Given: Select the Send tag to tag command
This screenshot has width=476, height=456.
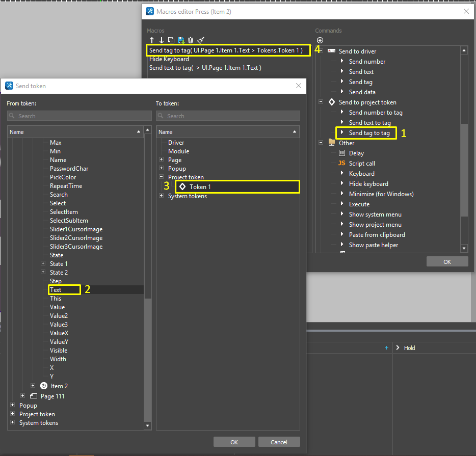Looking at the screenshot, I should click(x=369, y=133).
